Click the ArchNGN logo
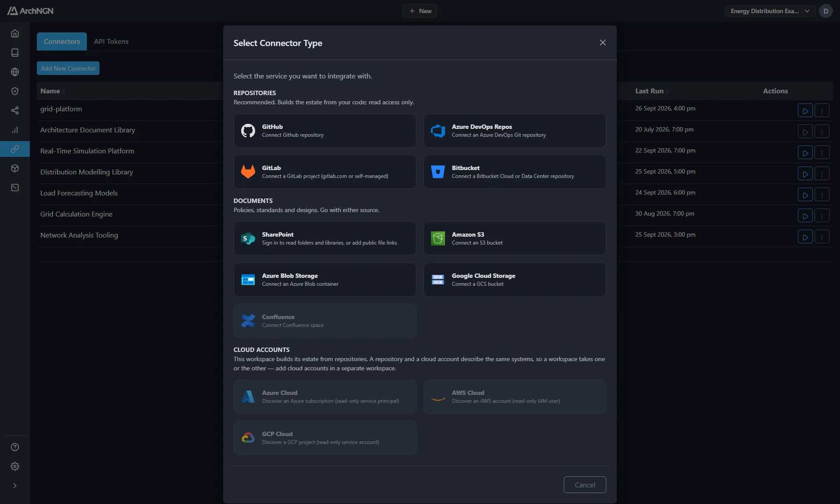 click(30, 11)
